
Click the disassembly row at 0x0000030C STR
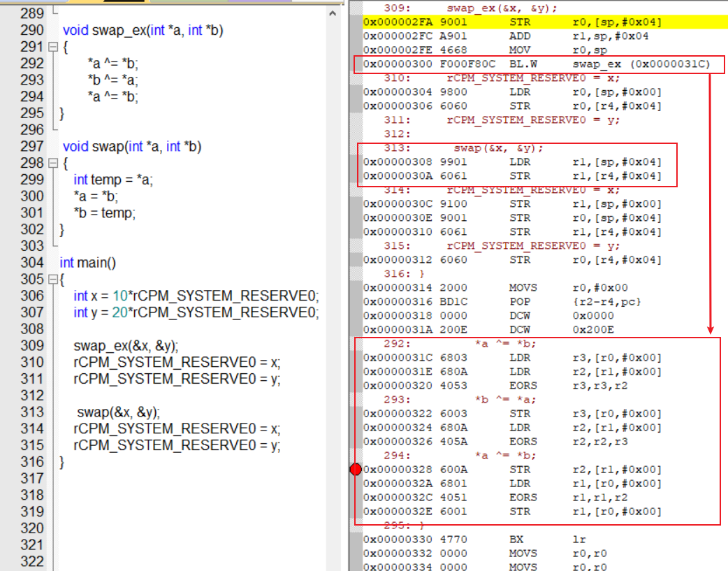point(545,203)
